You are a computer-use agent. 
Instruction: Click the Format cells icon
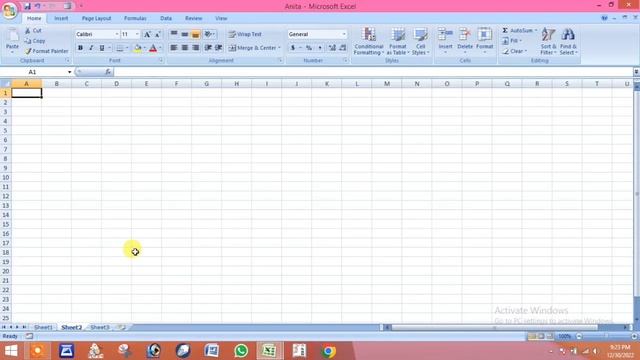484,34
